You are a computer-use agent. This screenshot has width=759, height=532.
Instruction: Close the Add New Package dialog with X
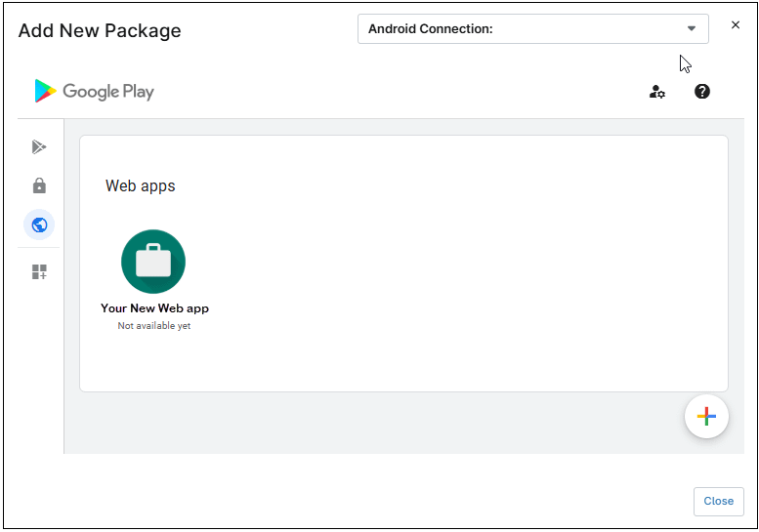[x=735, y=24]
